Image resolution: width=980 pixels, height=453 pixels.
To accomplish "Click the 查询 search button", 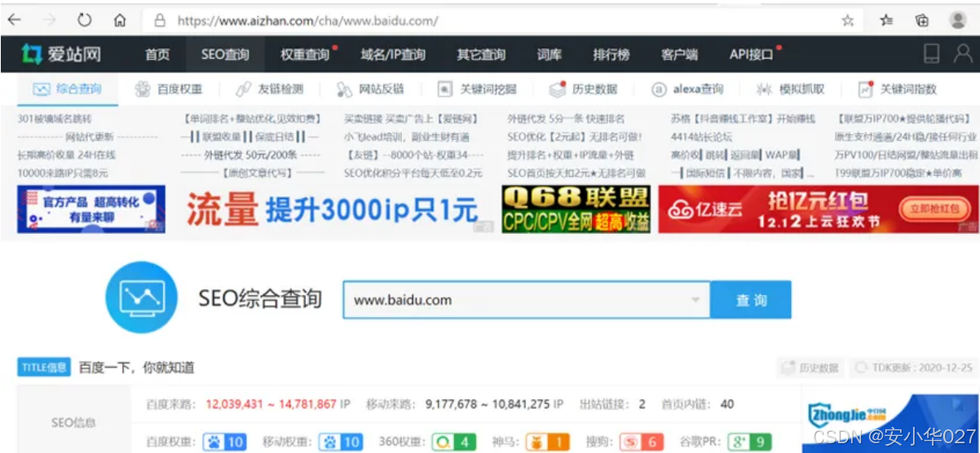I will click(751, 300).
